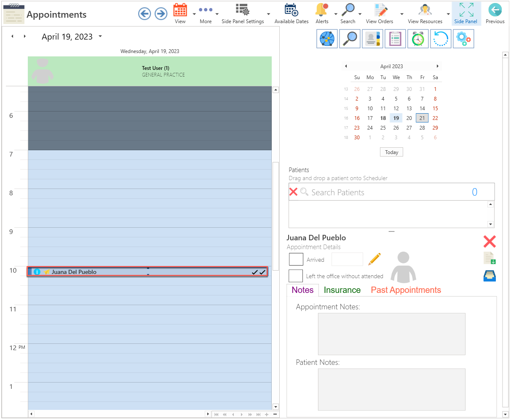This screenshot has width=511, height=420.
Task: Select April 26 in the mini calendar
Action: [396, 128]
